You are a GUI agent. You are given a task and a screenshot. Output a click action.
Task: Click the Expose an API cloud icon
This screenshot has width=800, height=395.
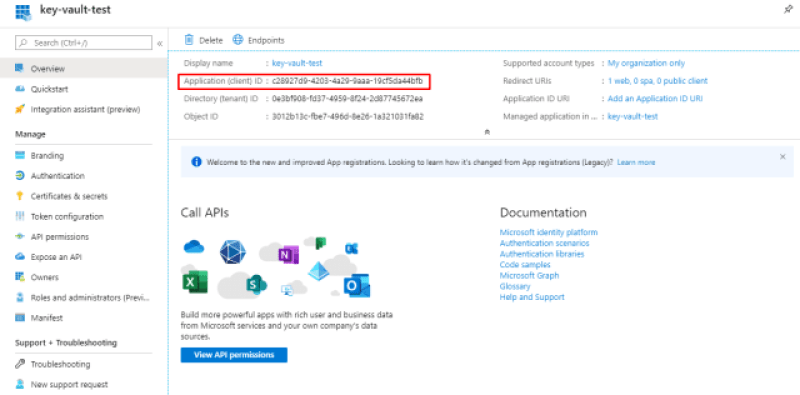[x=20, y=257]
